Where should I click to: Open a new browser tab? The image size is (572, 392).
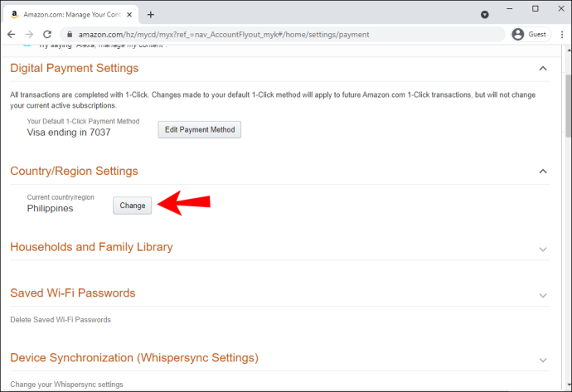click(151, 15)
